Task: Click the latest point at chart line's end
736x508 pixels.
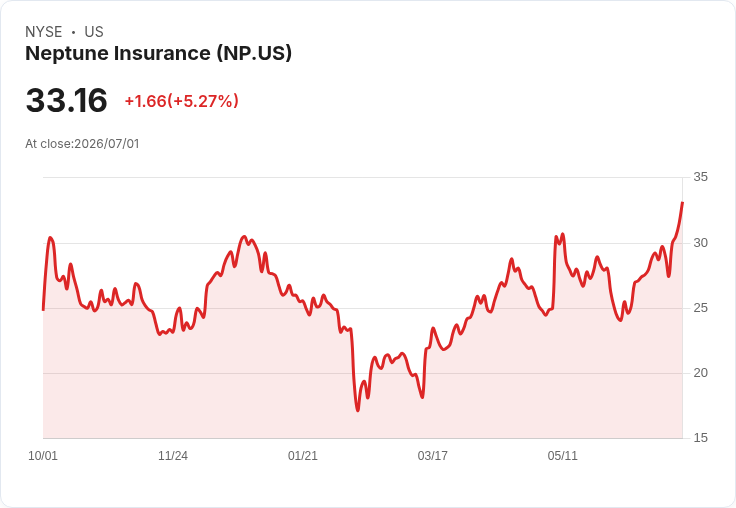Action: click(682, 203)
